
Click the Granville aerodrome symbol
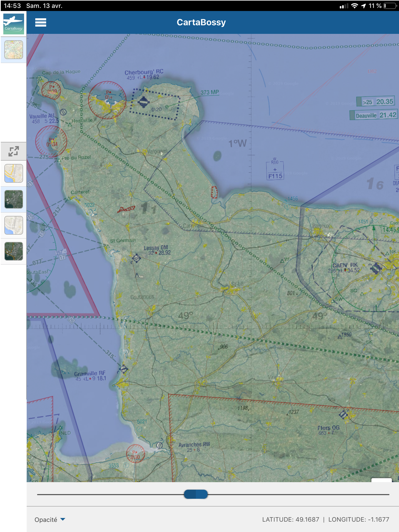(x=124, y=369)
